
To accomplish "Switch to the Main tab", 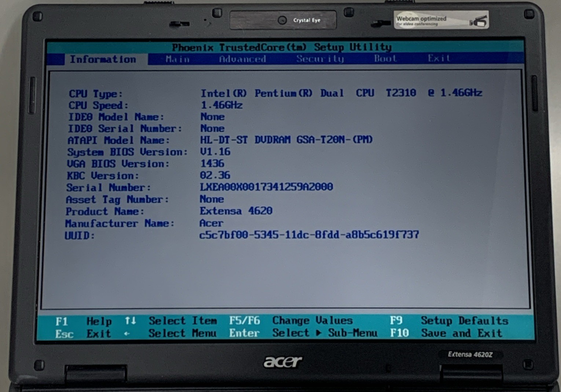I will pyautogui.click(x=177, y=59).
